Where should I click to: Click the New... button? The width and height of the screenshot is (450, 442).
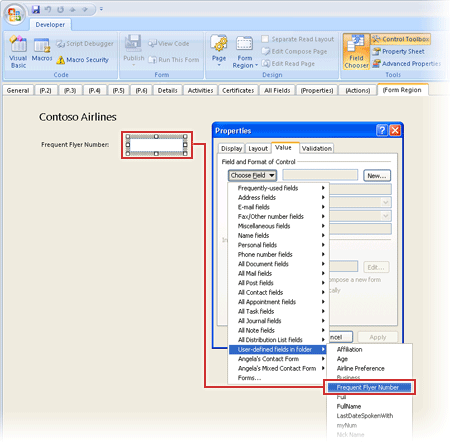coord(377,176)
